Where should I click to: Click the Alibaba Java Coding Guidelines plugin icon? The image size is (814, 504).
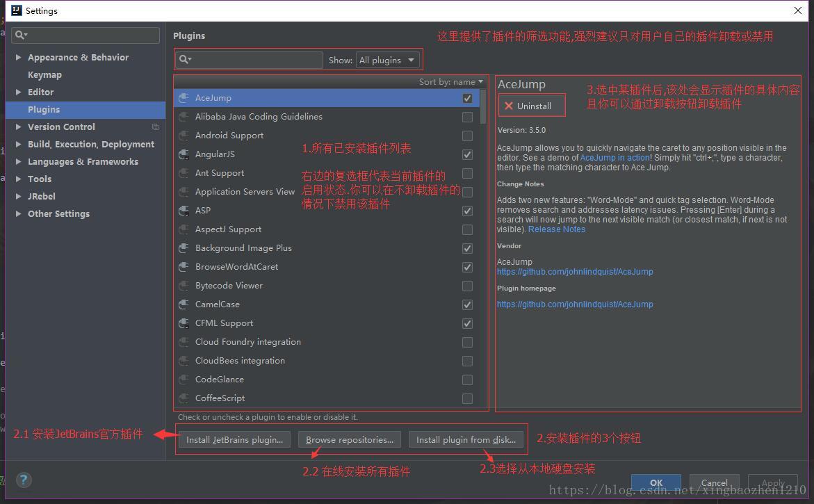(x=184, y=117)
